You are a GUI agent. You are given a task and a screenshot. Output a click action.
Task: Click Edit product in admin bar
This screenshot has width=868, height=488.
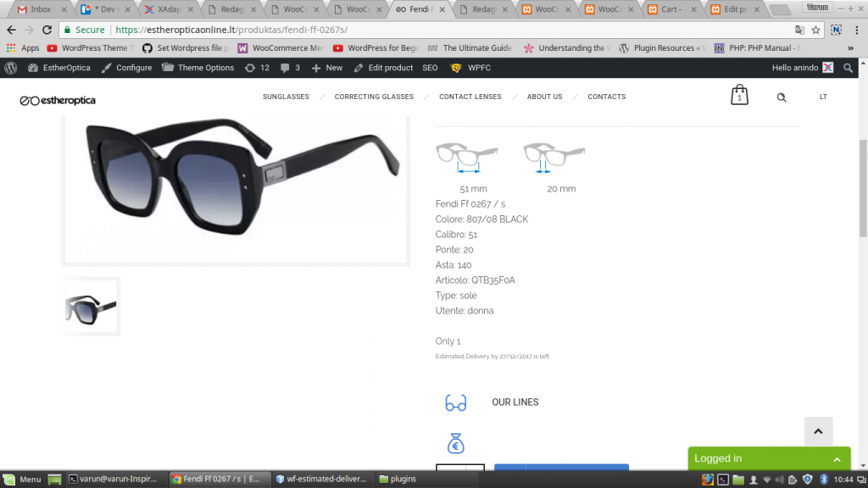pyautogui.click(x=384, y=68)
